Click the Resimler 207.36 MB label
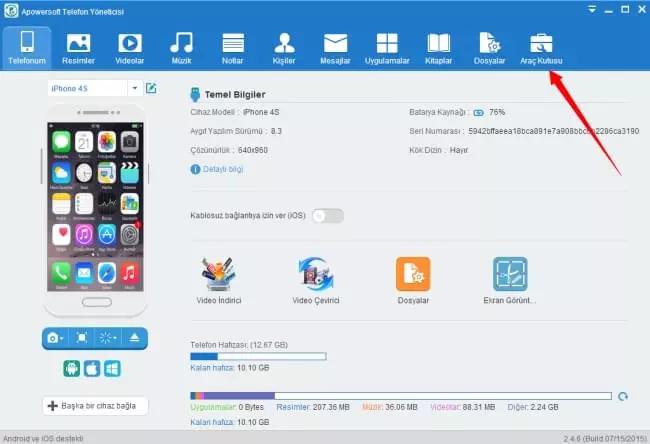The width and height of the screenshot is (650, 444). pos(313,408)
